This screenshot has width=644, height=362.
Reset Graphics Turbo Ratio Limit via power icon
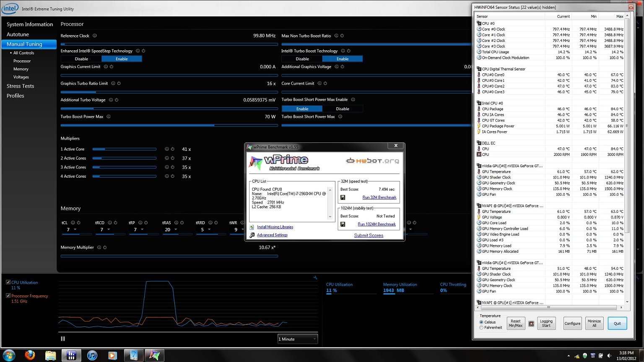pyautogui.click(x=119, y=83)
